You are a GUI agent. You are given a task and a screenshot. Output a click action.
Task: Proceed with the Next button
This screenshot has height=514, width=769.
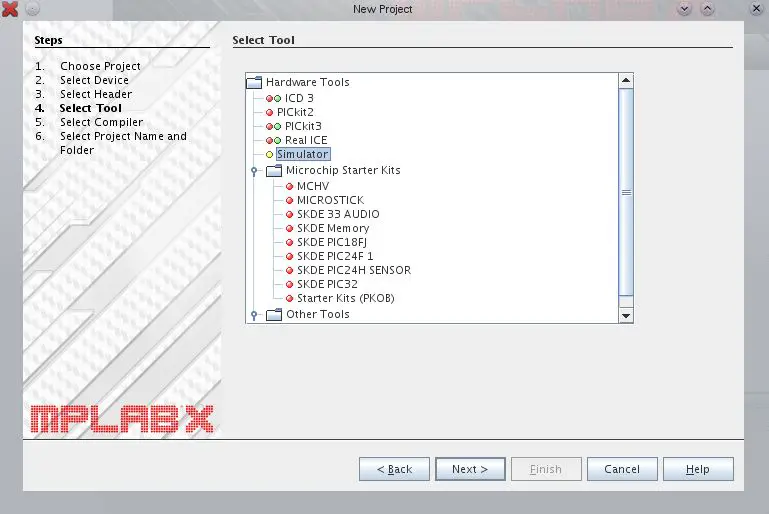pos(470,469)
